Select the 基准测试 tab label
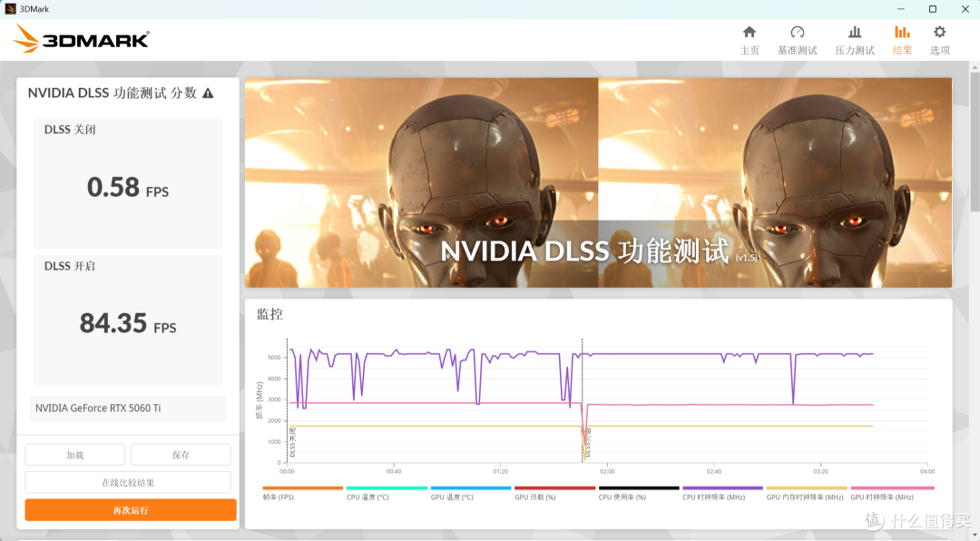 click(797, 51)
